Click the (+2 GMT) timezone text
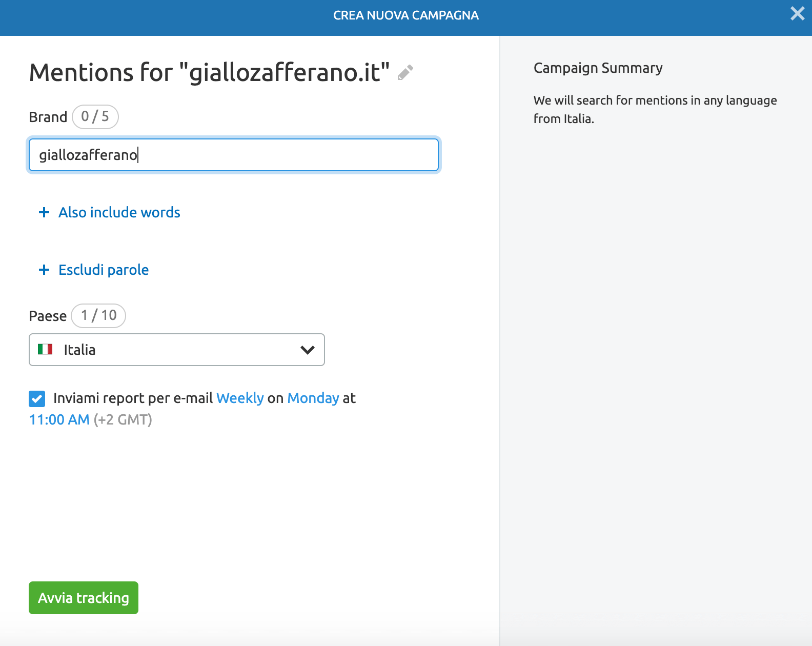Image resolution: width=812 pixels, height=646 pixels. click(123, 419)
